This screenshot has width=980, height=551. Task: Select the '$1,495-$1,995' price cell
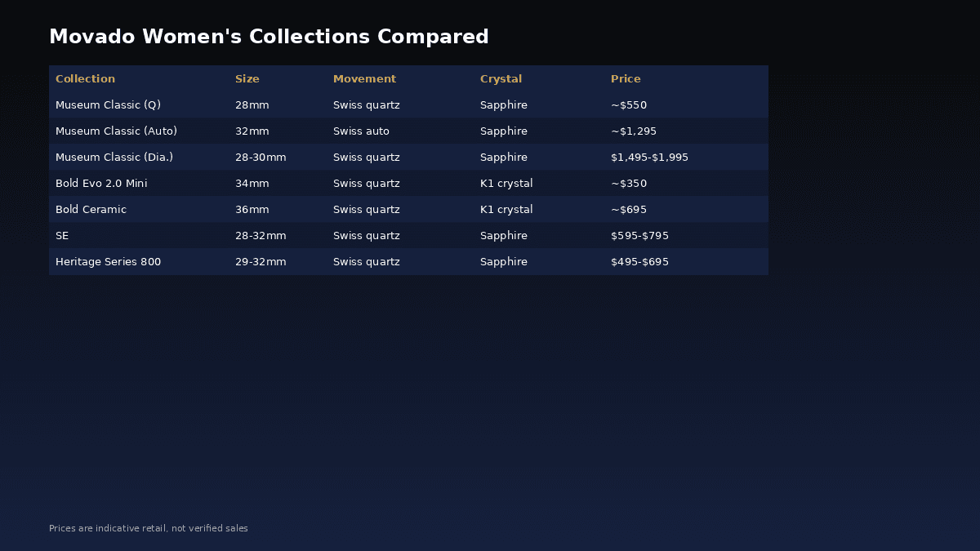(649, 158)
